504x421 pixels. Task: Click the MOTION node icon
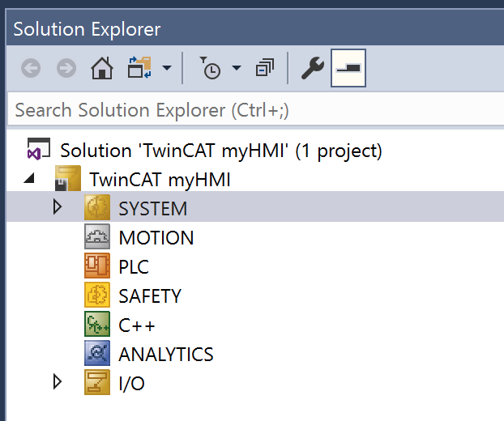coord(97,236)
